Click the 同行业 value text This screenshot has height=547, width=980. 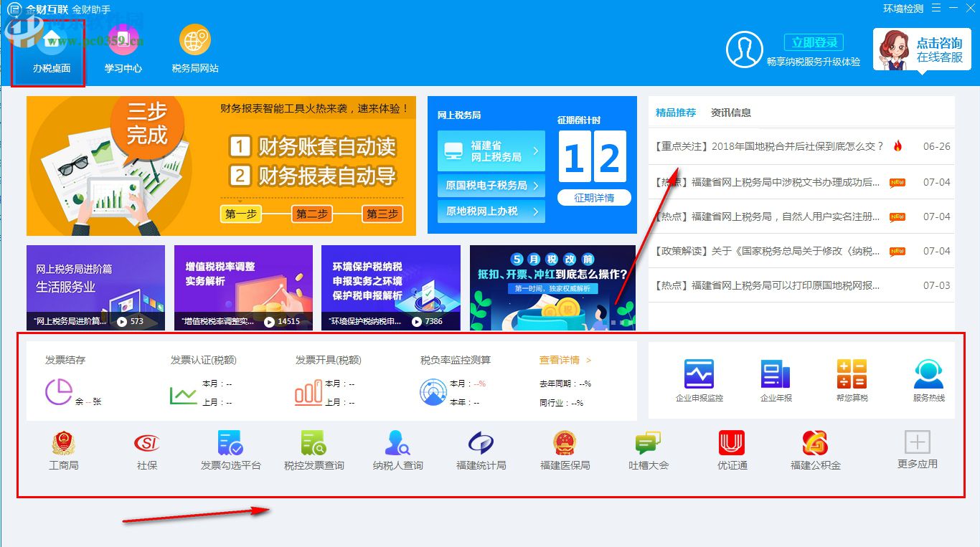[x=561, y=403]
